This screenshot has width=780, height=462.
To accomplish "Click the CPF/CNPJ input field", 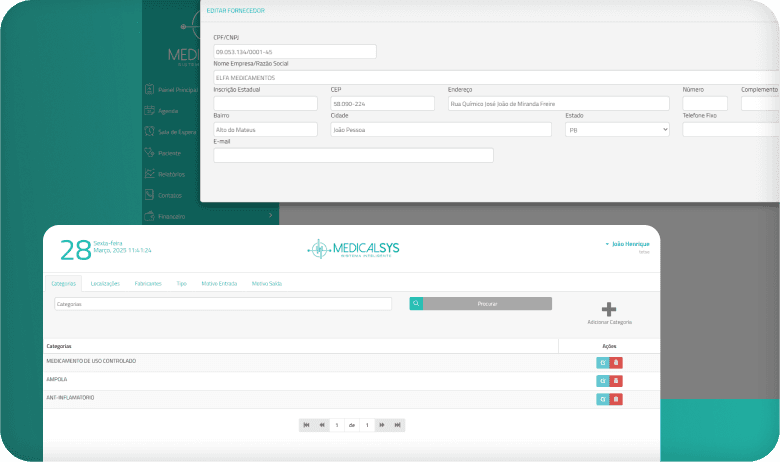I will point(295,51).
